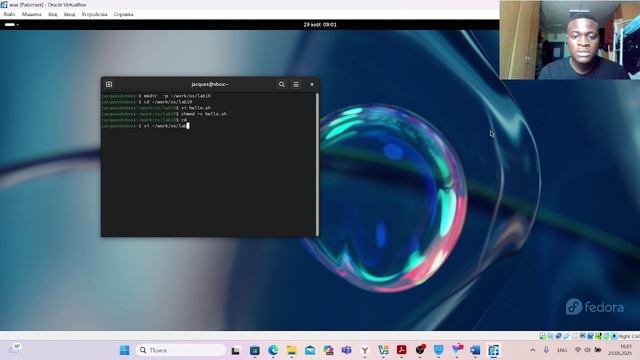Open a new tab in the terminal
Viewport: 640px width, 360px height.
pos(109,84)
